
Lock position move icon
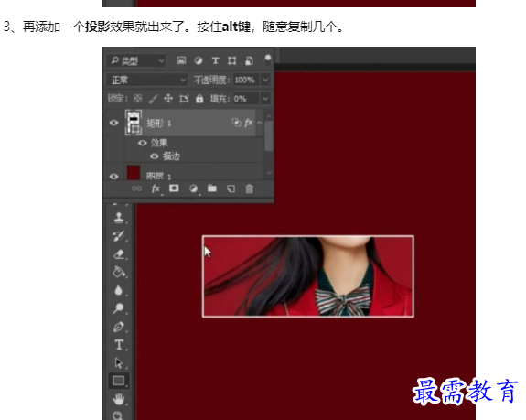click(x=168, y=99)
